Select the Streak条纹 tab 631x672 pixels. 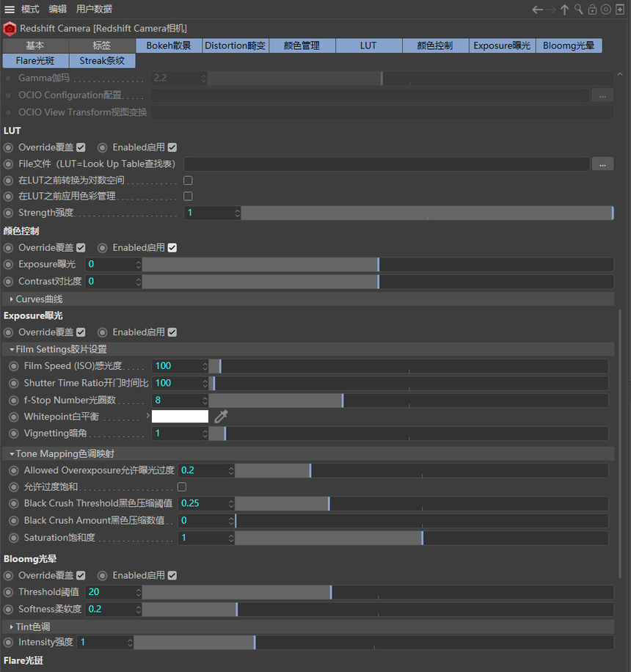coord(102,61)
